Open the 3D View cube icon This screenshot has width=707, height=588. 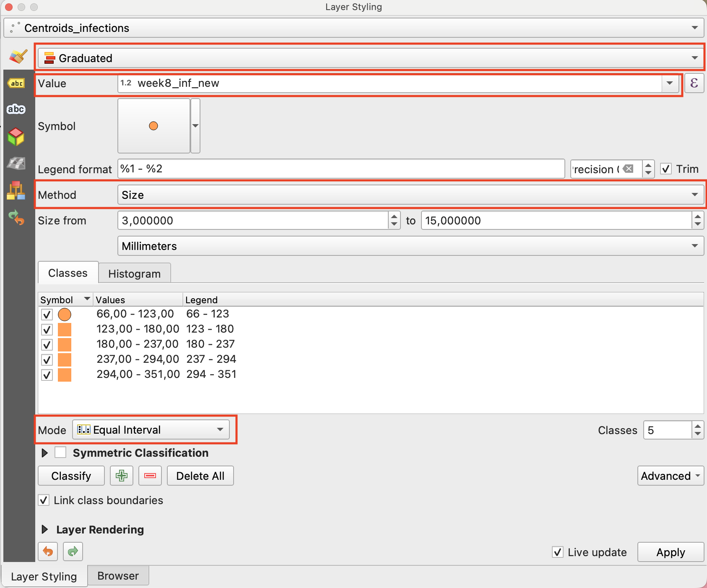16,137
